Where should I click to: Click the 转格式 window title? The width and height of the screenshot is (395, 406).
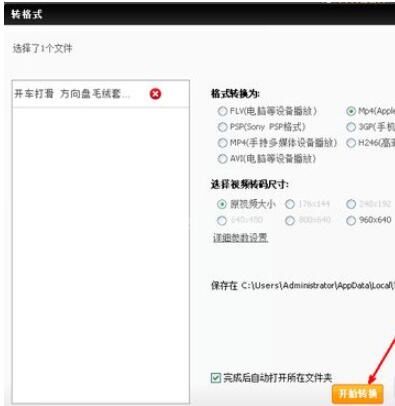point(27,14)
